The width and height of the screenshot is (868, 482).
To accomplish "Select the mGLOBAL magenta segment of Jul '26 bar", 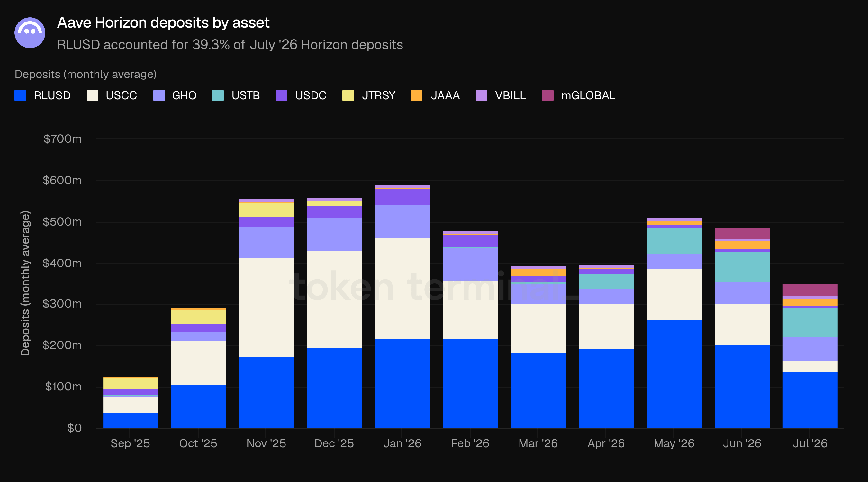I will [x=810, y=290].
